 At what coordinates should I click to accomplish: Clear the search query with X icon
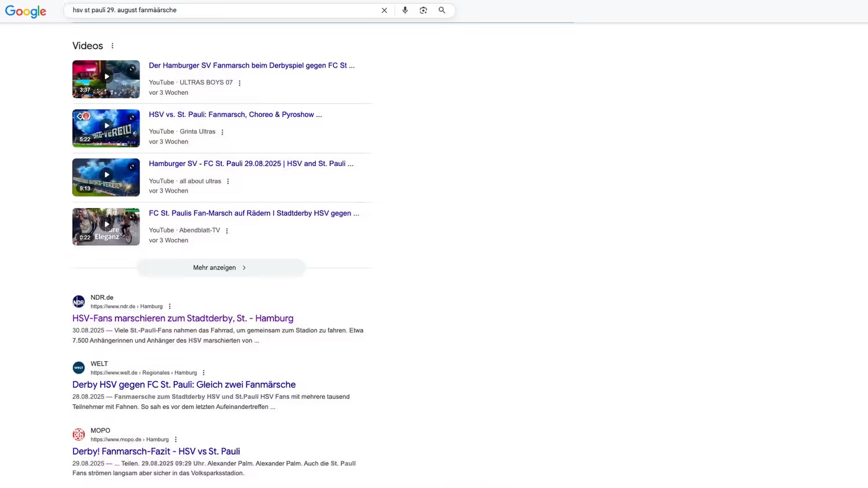click(x=384, y=10)
